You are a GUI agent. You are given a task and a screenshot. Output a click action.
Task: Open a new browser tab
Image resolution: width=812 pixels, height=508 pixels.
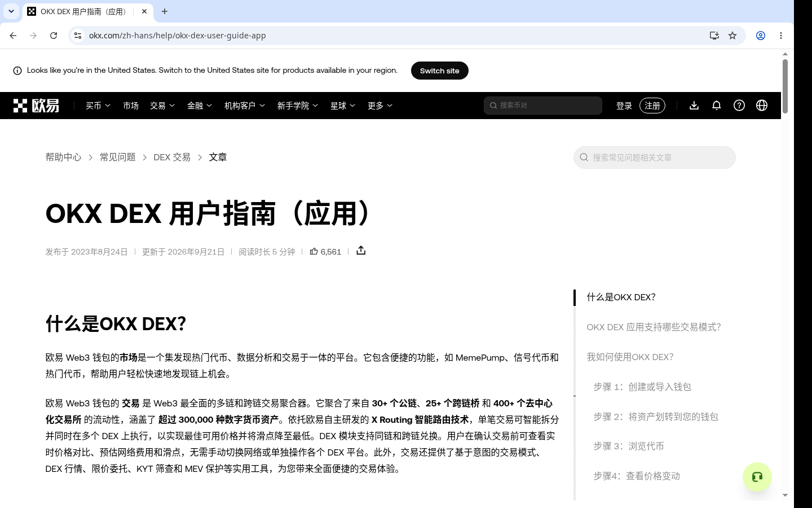tap(165, 11)
